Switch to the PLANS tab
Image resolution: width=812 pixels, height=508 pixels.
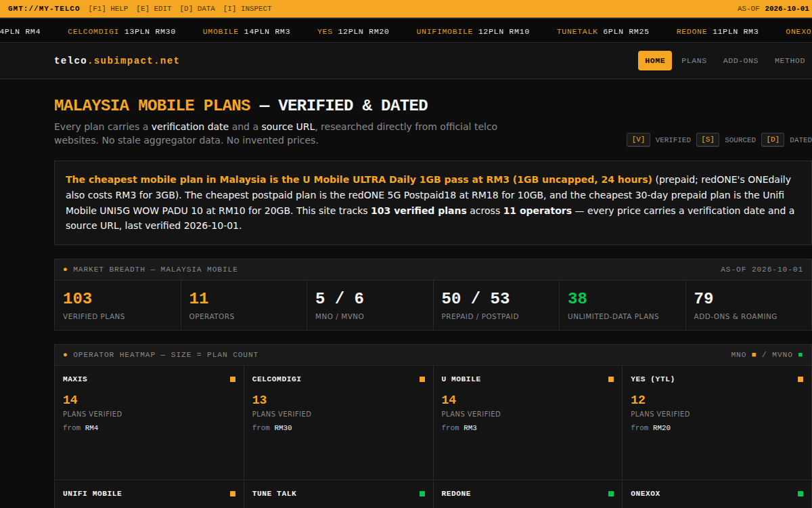point(694,60)
